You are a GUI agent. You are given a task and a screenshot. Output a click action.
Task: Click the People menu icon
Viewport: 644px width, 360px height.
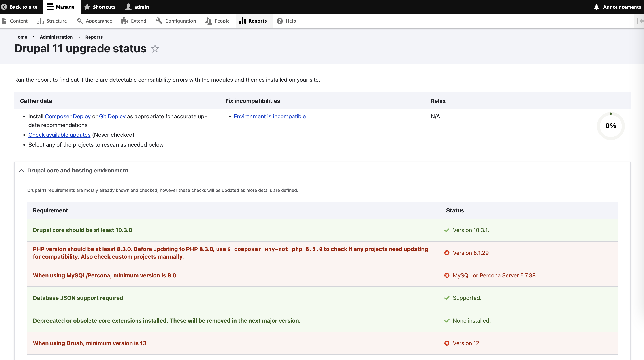point(208,21)
